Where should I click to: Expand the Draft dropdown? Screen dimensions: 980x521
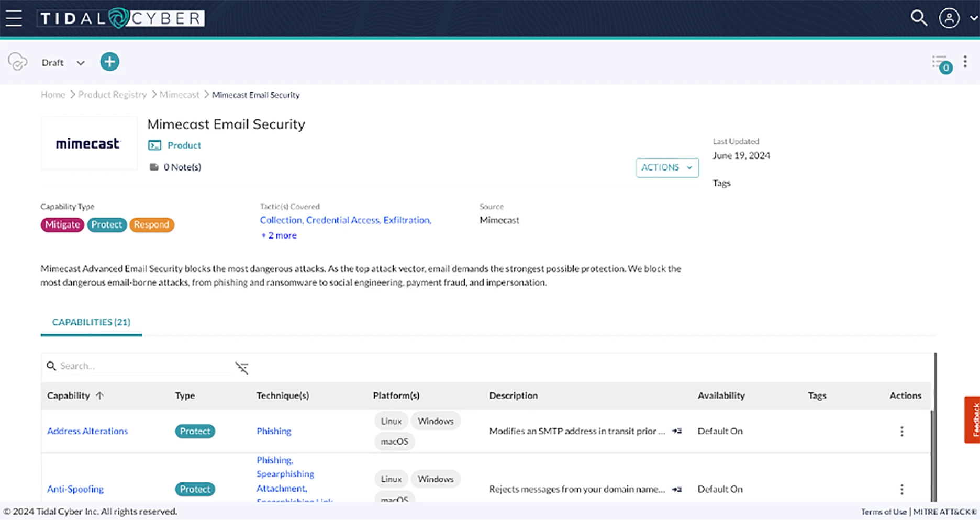click(63, 63)
